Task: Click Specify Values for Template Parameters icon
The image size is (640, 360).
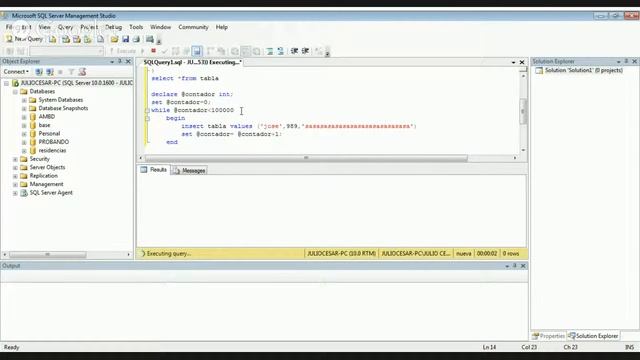Action: 318,51
